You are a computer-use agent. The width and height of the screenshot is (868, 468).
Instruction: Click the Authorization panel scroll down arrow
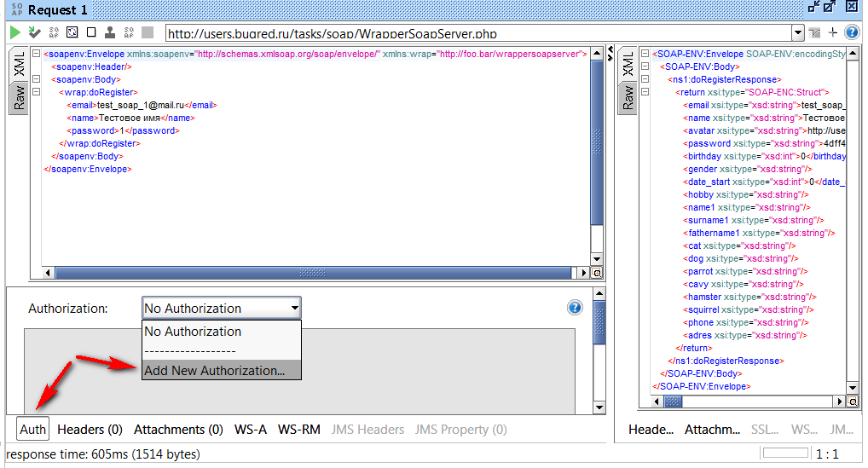click(x=599, y=407)
